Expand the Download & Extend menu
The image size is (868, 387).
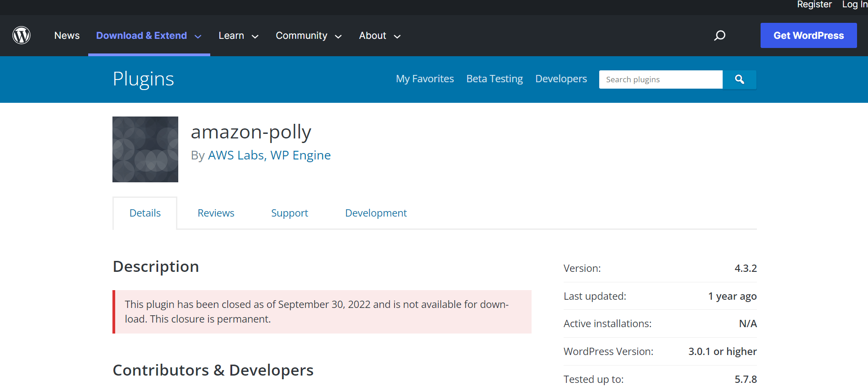[x=149, y=36]
